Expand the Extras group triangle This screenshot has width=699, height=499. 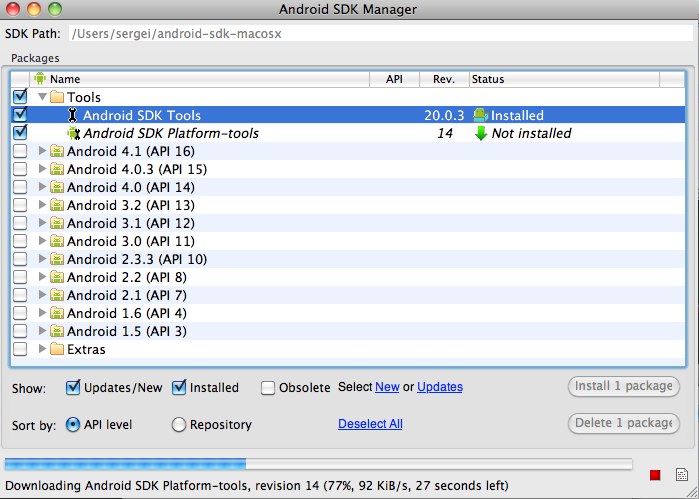click(42, 349)
